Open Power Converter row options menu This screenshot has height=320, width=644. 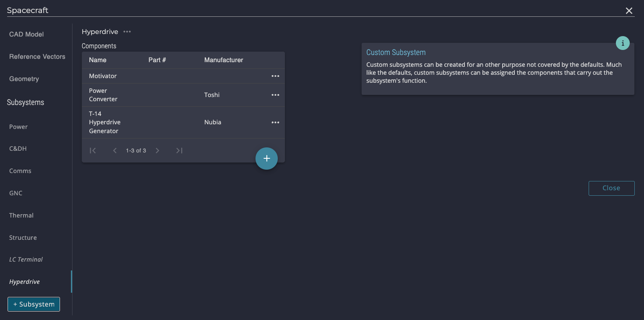(275, 95)
